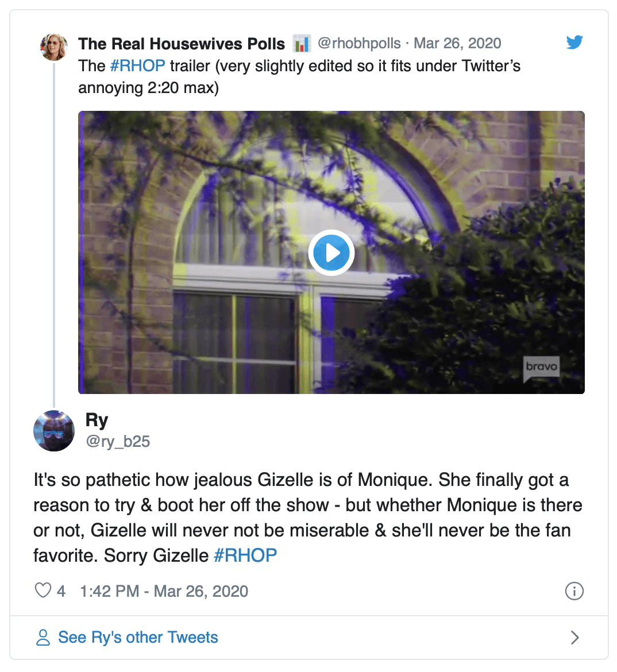Viewport: 617px width, 672px height.
Task: Select the #RHOP hashtag ending Ry's tweet
Action: 245,555
